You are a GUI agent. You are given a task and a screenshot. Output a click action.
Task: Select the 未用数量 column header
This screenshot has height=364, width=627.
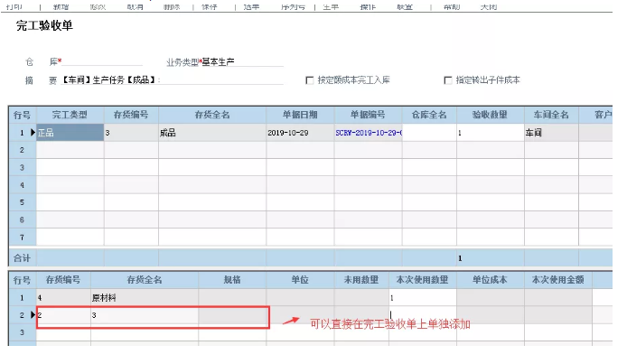coord(361,280)
